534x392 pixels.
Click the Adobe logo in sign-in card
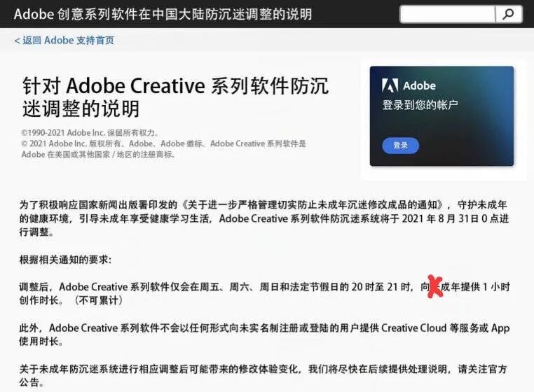[x=390, y=85]
